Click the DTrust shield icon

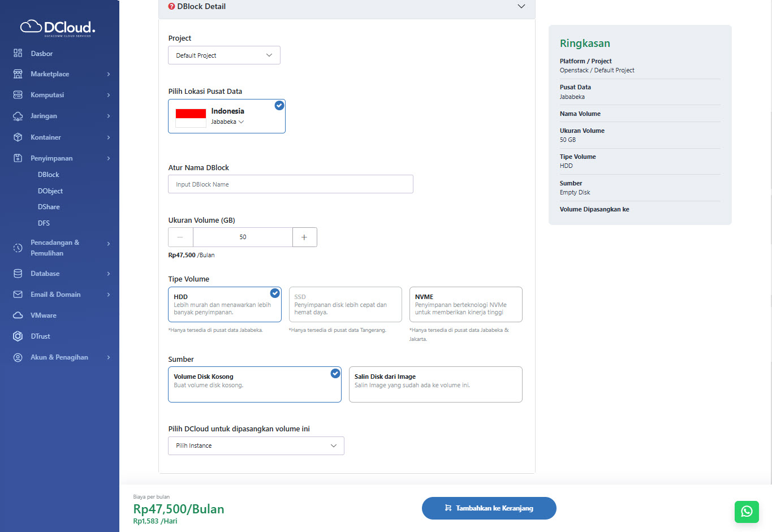click(18, 336)
